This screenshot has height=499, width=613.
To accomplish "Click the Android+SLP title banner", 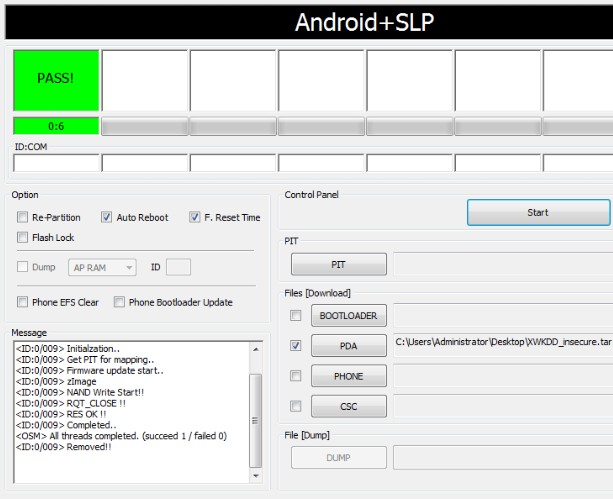I will tap(309, 22).
